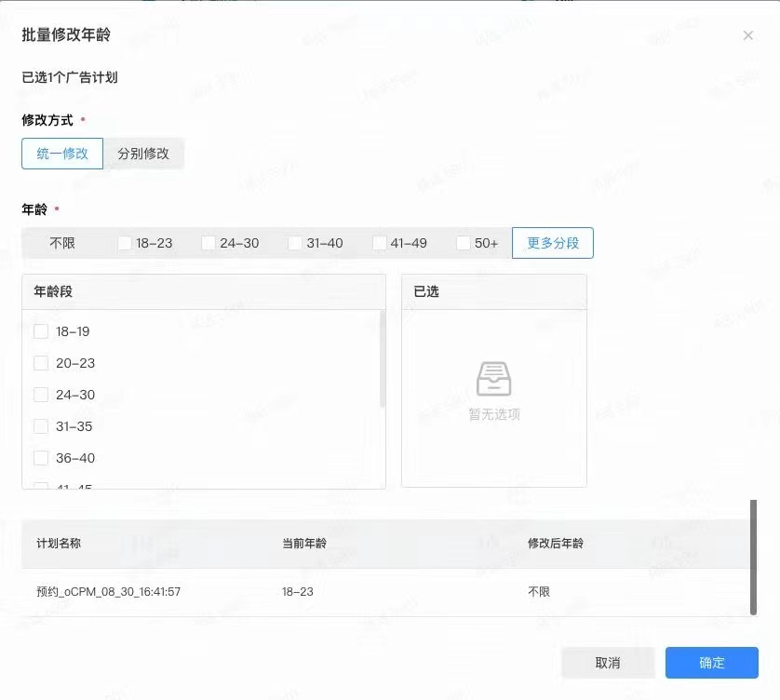
Task: Check the 50+ age checkbox
Action: pyautogui.click(x=464, y=243)
